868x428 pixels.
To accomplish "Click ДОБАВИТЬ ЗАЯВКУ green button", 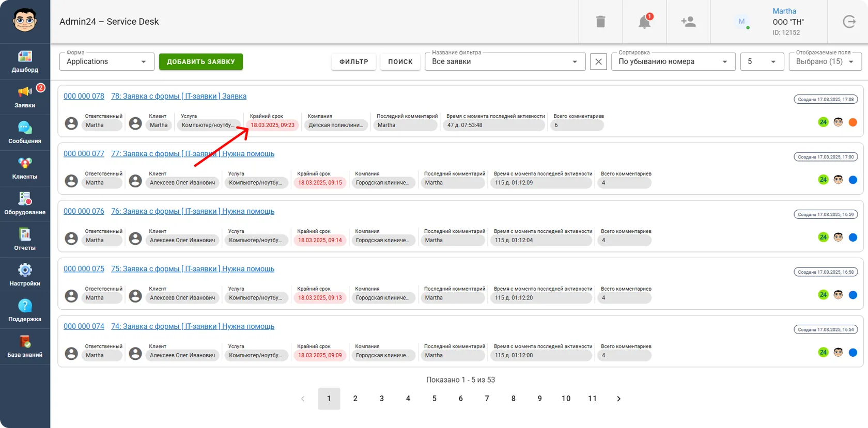I will coord(201,61).
